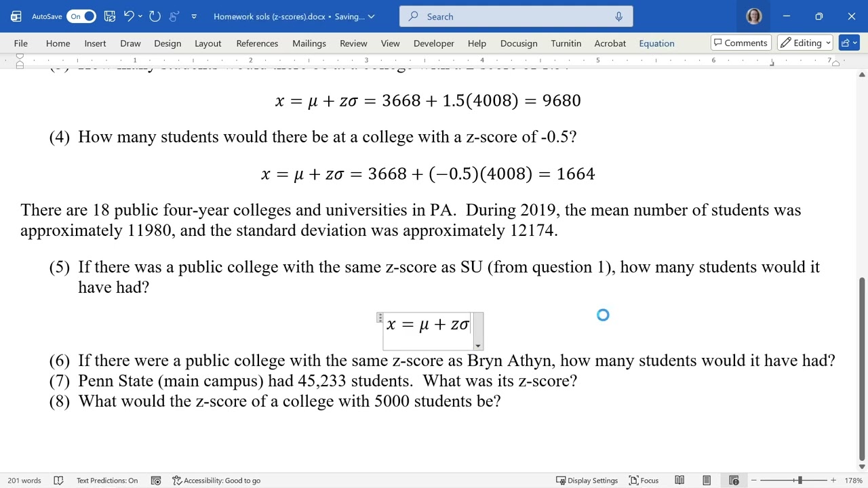This screenshot has height=488, width=868.
Task: Open the Comments pane button
Action: 741,43
